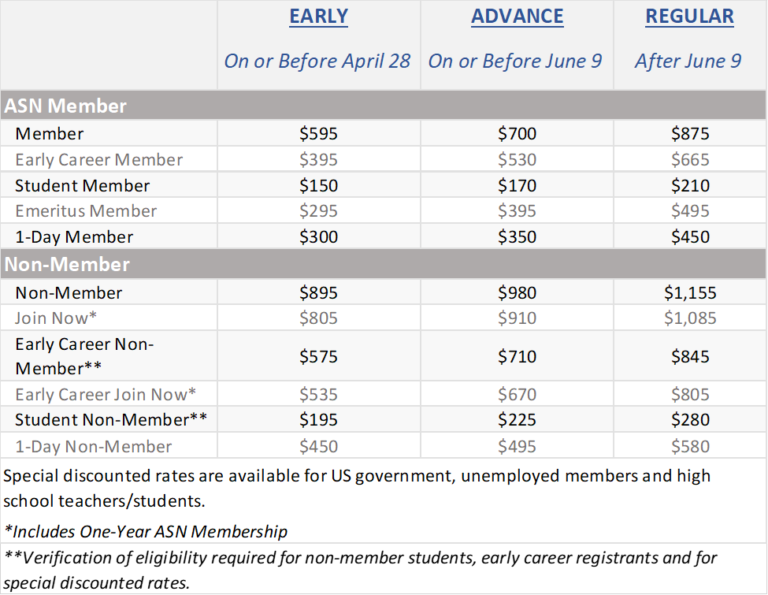Click the EARLY column header link

[x=318, y=16]
